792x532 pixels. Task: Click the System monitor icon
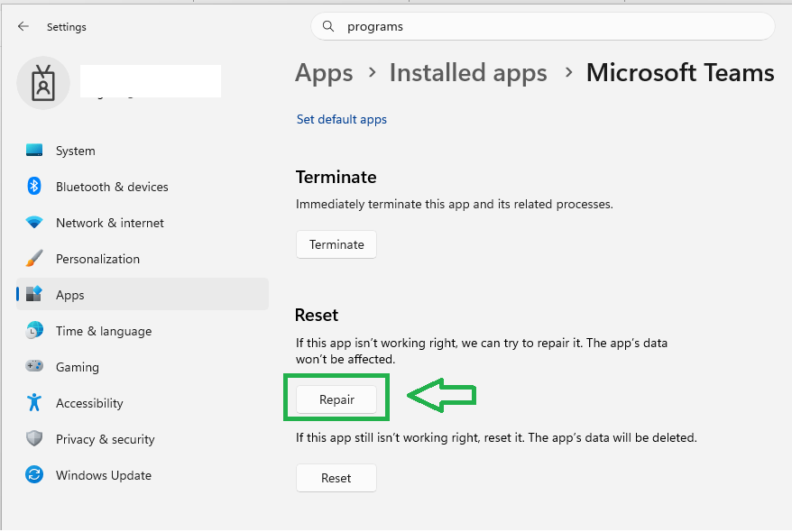coord(34,151)
